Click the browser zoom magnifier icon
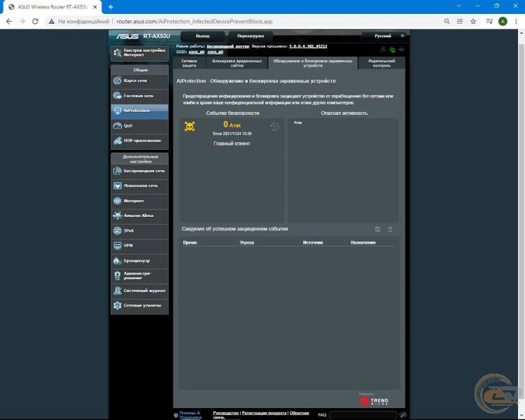The image size is (525, 420). pyautogui.click(x=447, y=22)
